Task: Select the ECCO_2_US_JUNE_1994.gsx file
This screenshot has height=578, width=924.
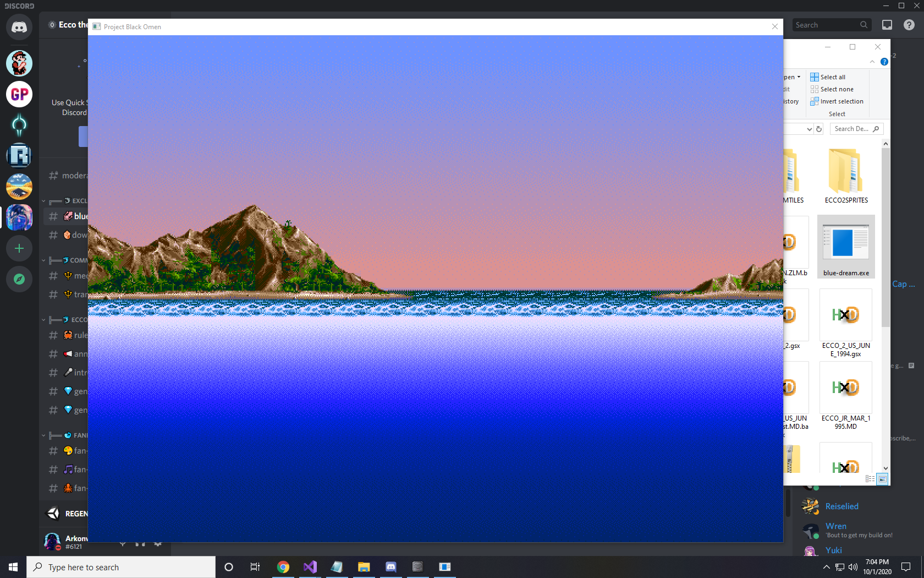Action: 846,324
